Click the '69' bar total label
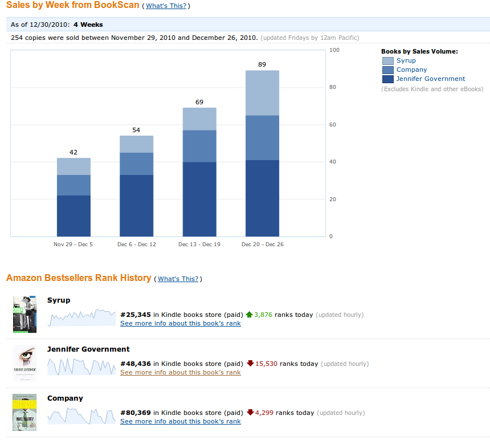This screenshot has width=490, height=448. coord(199,102)
